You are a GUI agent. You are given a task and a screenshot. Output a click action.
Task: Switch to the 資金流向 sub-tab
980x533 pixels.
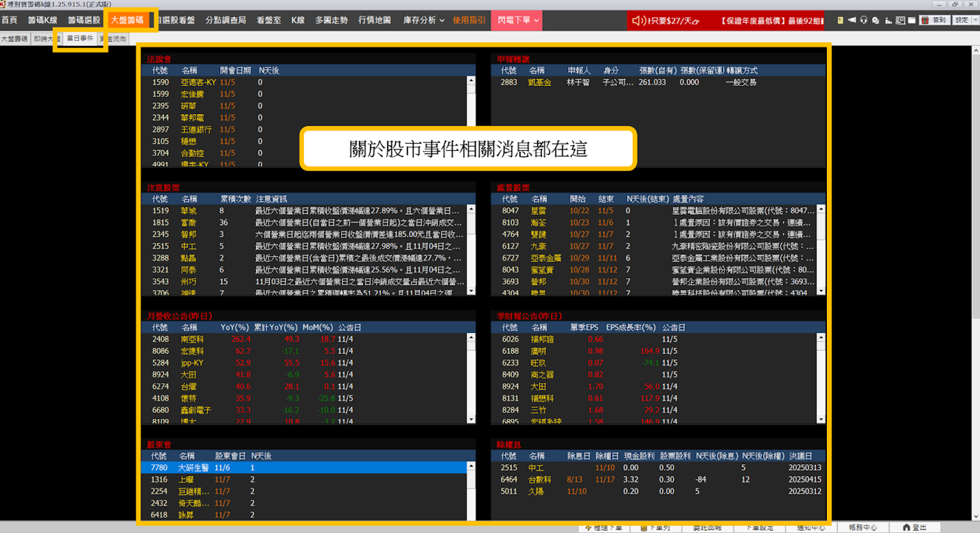tap(112, 38)
